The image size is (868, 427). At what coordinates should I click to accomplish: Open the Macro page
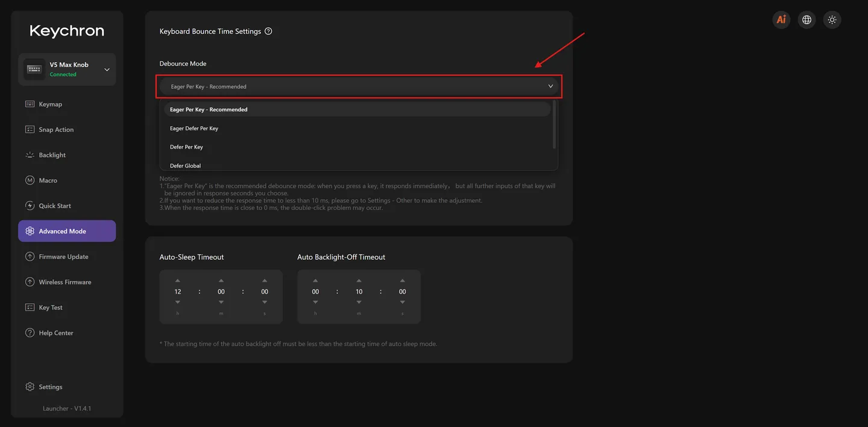pyautogui.click(x=67, y=180)
